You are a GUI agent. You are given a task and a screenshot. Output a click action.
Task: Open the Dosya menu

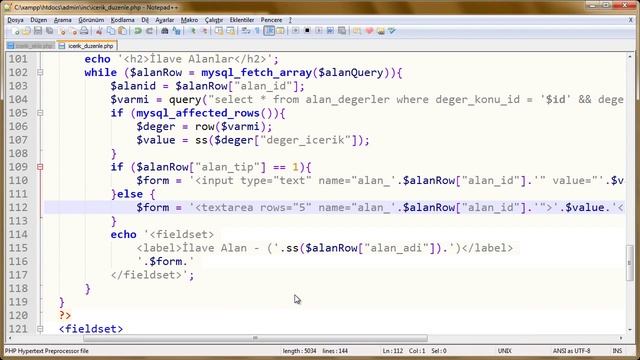(x=16, y=20)
